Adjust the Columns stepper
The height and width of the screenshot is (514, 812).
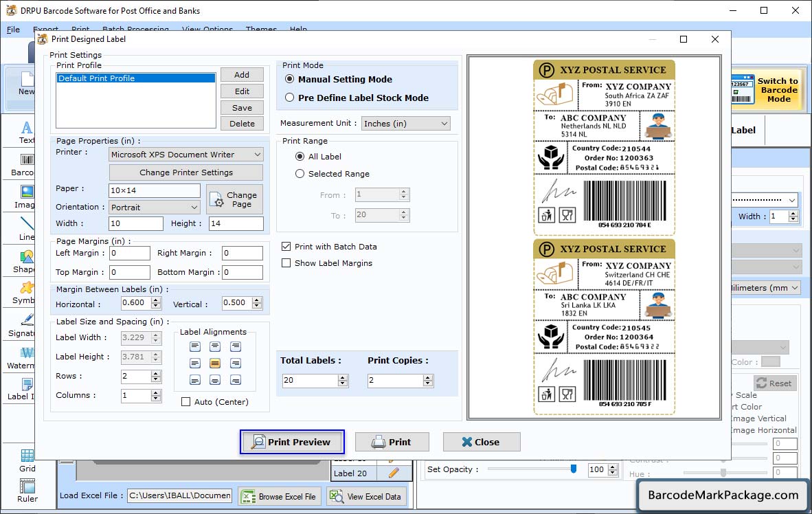click(x=156, y=396)
